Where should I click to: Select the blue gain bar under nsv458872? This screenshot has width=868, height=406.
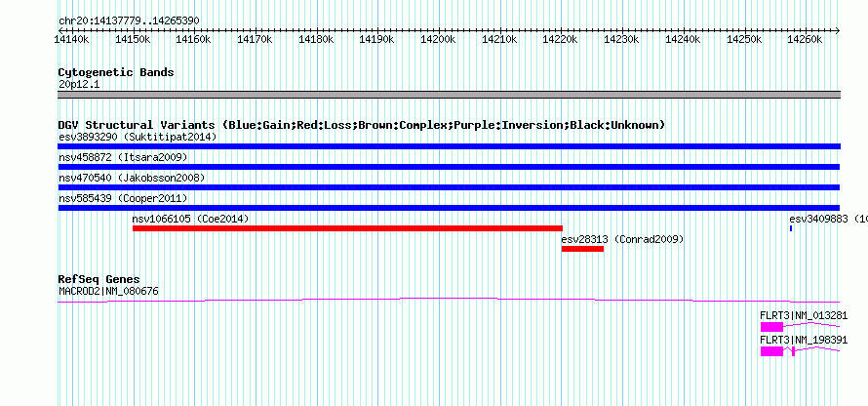click(x=449, y=167)
